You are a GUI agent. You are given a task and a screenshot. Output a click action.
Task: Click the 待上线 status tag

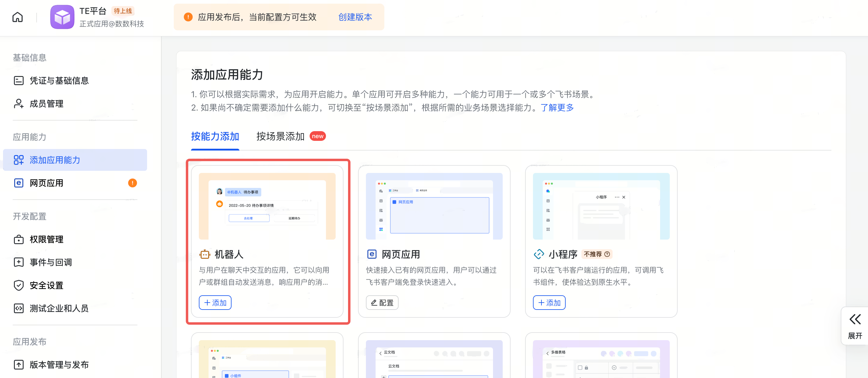point(123,11)
